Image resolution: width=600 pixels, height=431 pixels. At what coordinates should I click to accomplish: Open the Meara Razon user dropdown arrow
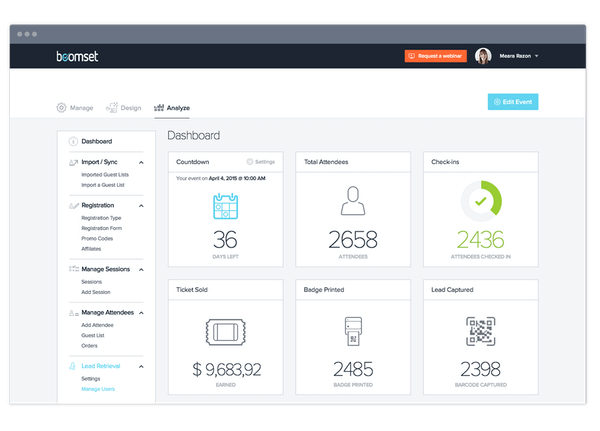coord(536,56)
